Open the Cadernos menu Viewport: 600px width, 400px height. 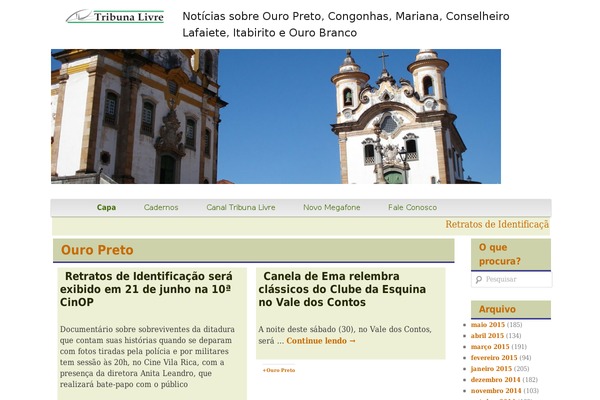click(161, 207)
